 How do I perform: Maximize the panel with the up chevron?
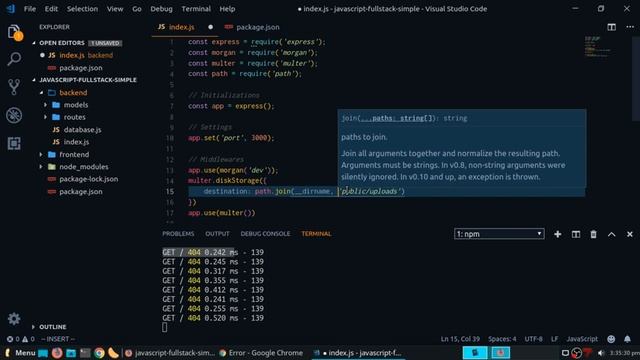(x=611, y=234)
